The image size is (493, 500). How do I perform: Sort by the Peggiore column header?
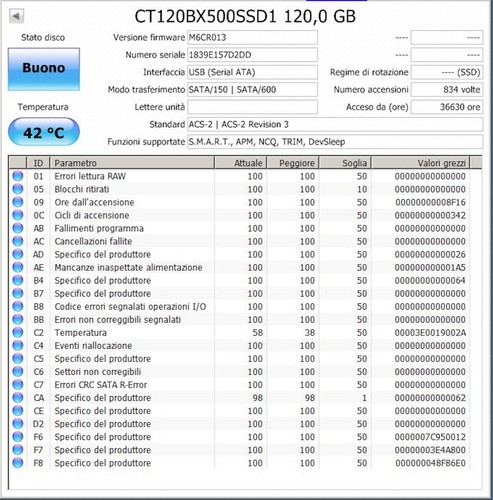(x=293, y=163)
